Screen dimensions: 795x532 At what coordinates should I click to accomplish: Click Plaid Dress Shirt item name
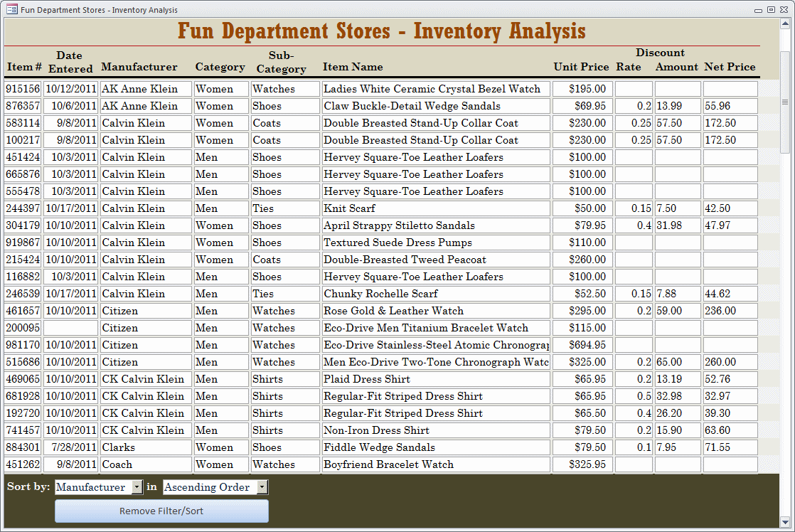(x=436, y=379)
